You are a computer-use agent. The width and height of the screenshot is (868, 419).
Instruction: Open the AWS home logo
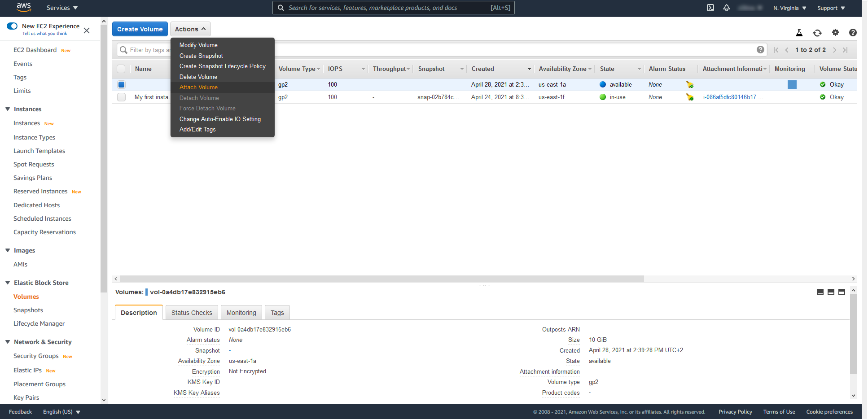(x=24, y=8)
